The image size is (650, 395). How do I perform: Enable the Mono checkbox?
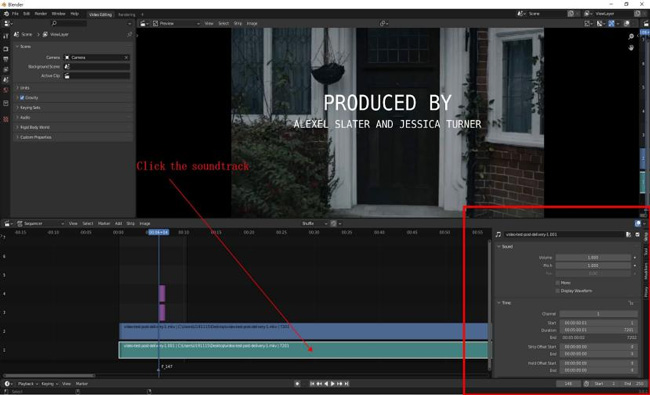pos(558,283)
